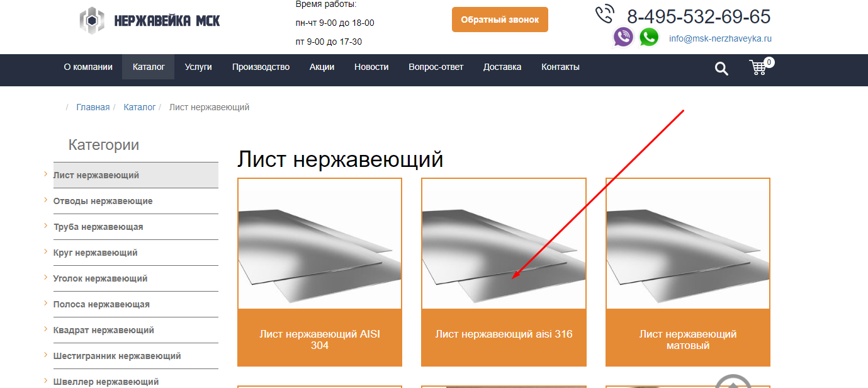Open the Новости menu item
The height and width of the screenshot is (388, 868).
[x=371, y=67]
